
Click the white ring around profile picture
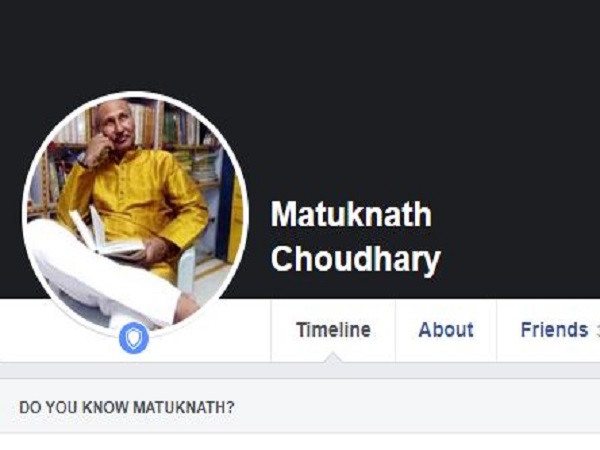135,93
